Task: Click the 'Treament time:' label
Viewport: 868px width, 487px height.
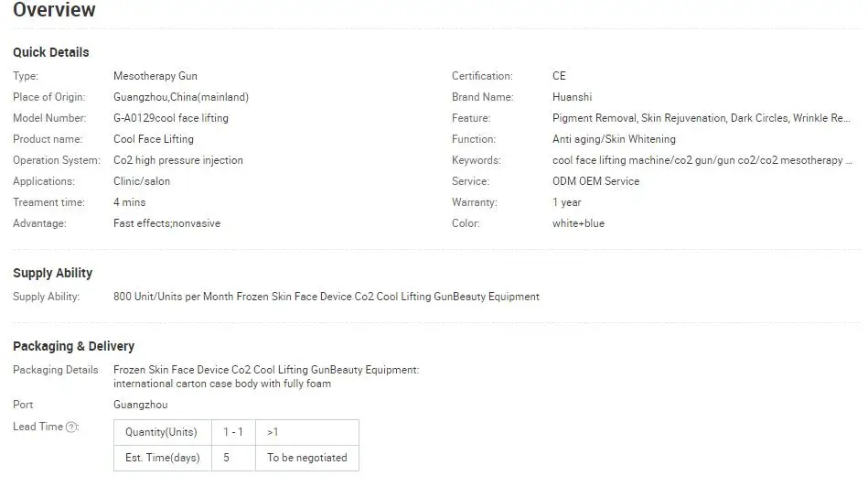Action: point(48,202)
